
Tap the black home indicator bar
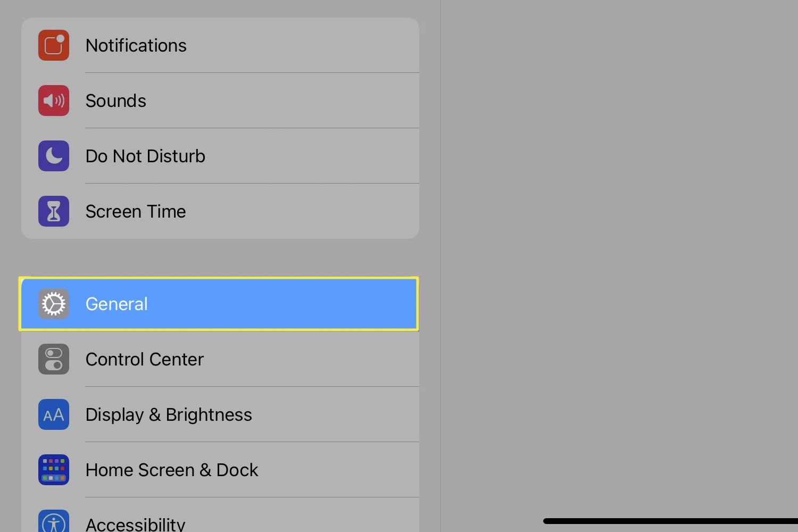click(x=670, y=521)
